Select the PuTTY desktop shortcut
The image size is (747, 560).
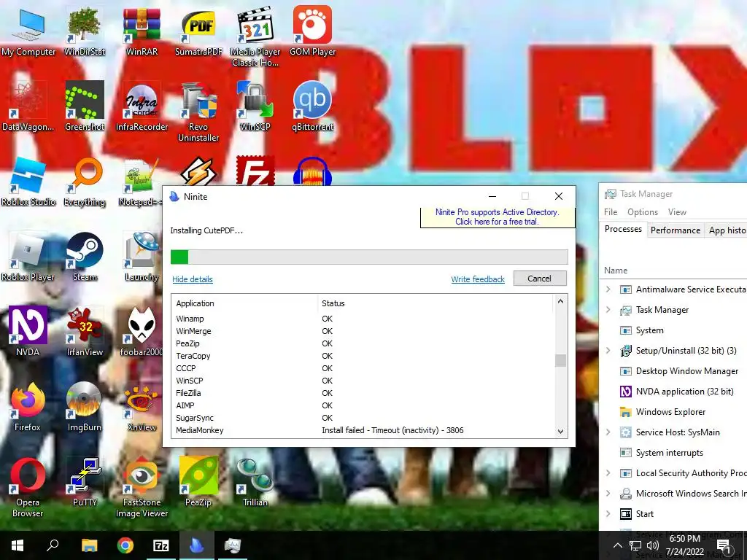point(85,482)
